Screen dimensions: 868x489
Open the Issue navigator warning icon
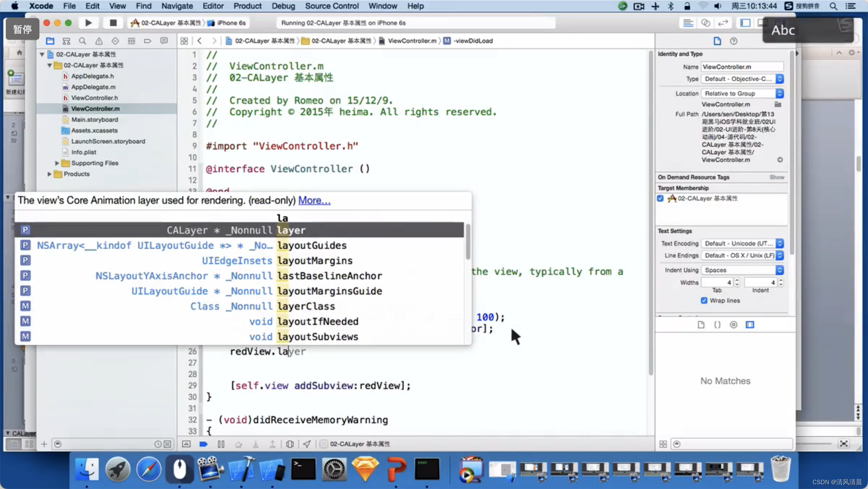click(x=99, y=41)
